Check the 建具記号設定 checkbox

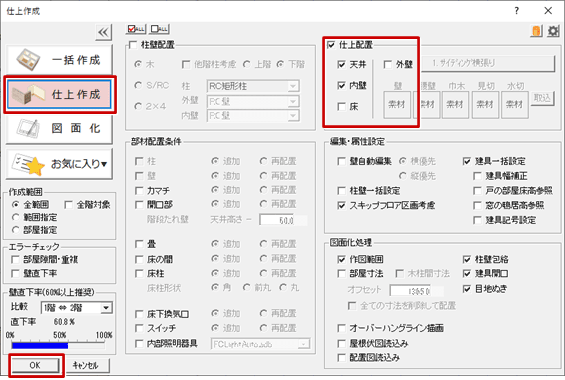point(477,220)
